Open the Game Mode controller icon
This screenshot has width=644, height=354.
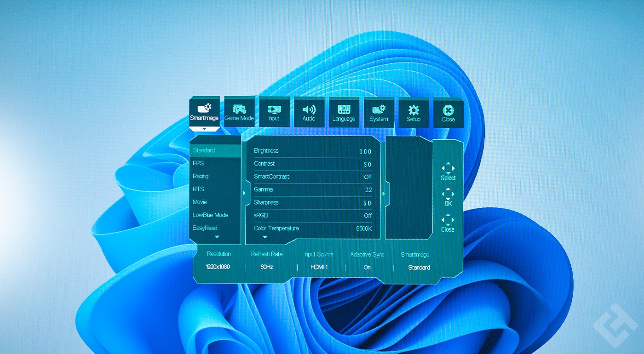point(239,109)
